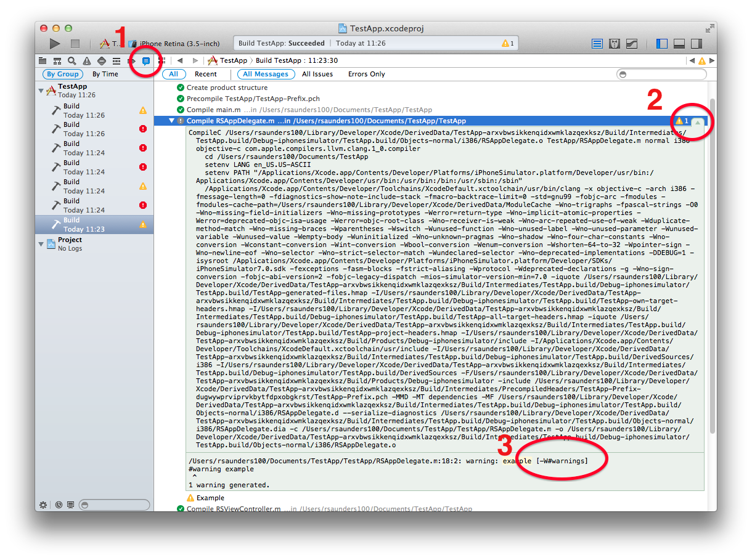
Task: Switch to the Version editor
Action: [x=632, y=44]
